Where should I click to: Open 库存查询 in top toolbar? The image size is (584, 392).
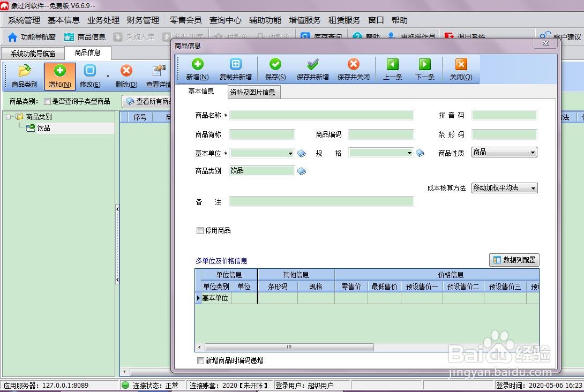coord(321,36)
